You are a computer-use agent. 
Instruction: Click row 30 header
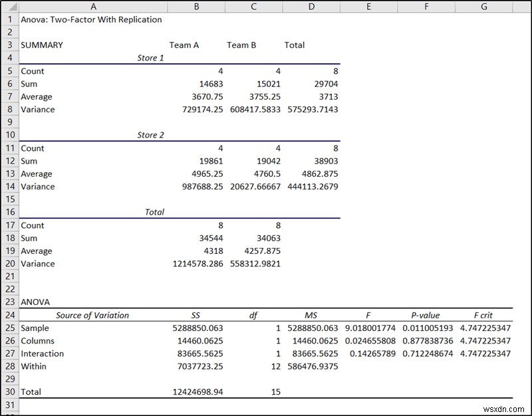pyautogui.click(x=9, y=392)
